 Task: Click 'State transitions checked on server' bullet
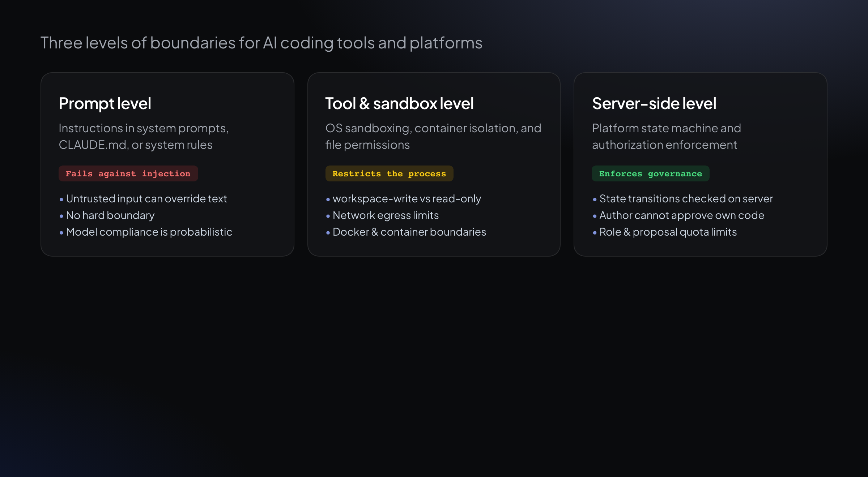pos(683,199)
